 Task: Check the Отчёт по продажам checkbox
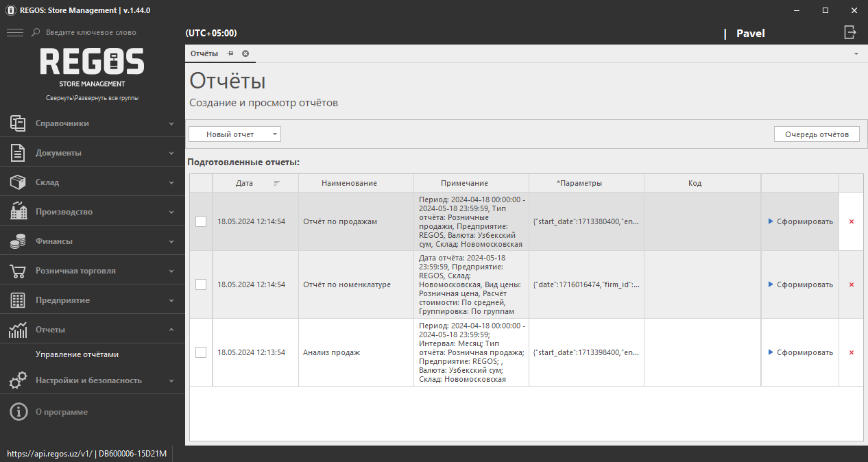pos(201,221)
